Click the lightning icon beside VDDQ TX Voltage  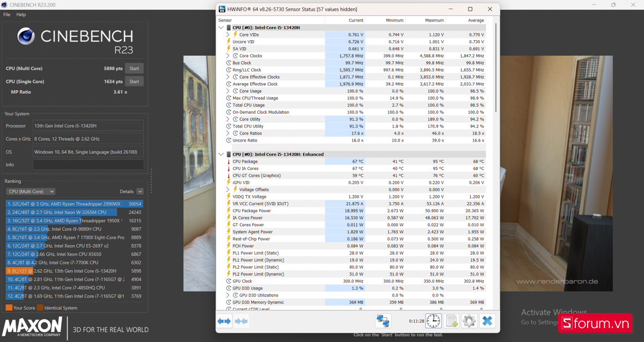point(229,197)
